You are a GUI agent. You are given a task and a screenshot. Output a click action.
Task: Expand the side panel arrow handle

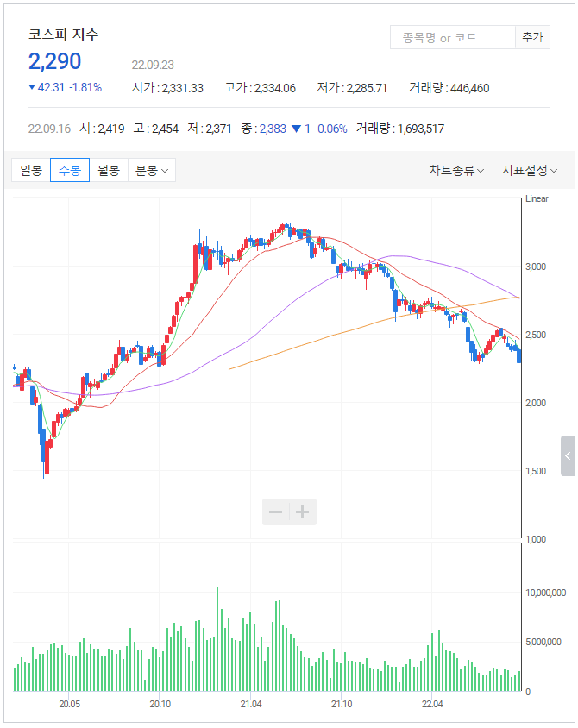click(x=568, y=456)
